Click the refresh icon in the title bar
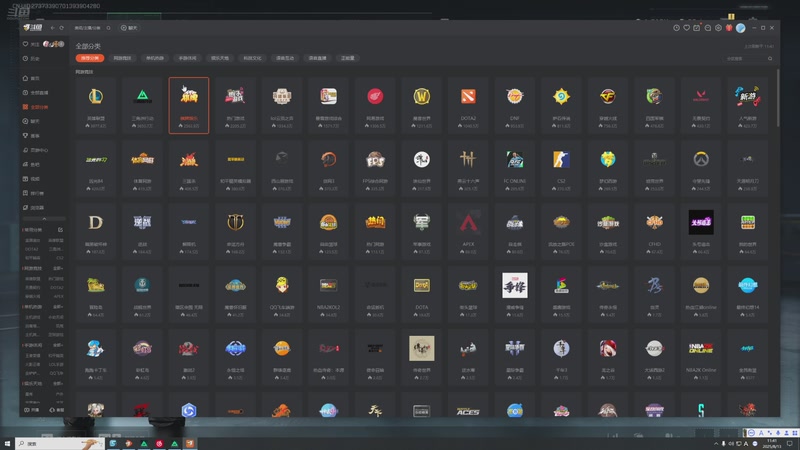Viewport: 800px width, 450px height. coord(62,28)
